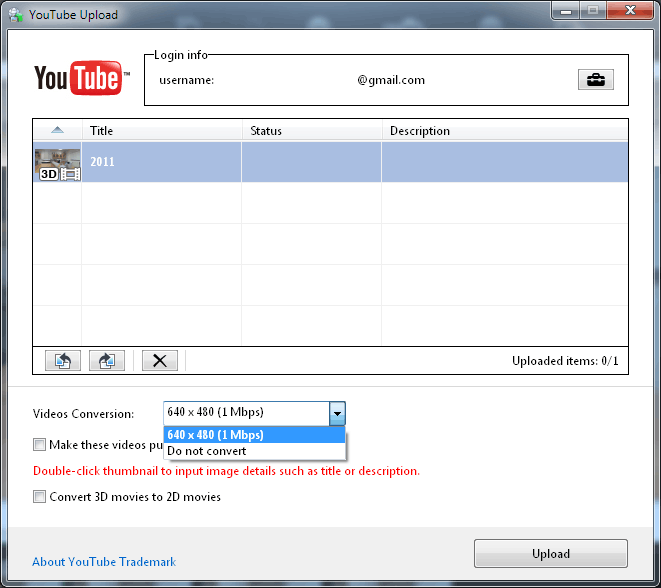Click the YouTube logo

[x=82, y=78]
